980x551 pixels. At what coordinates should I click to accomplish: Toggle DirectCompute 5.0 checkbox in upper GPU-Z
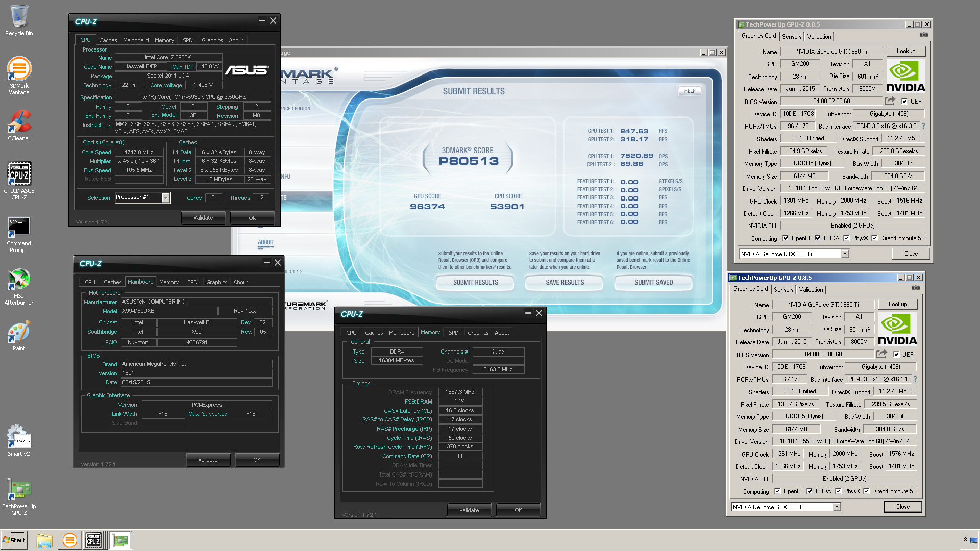point(874,238)
